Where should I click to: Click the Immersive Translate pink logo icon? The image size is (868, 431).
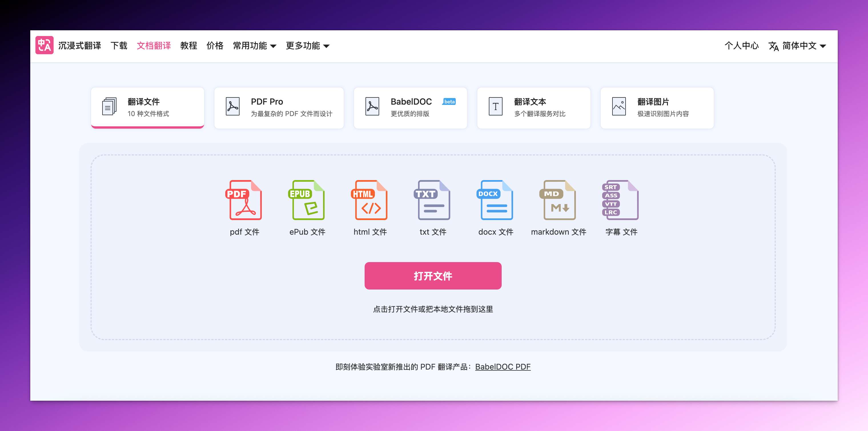[x=44, y=45]
